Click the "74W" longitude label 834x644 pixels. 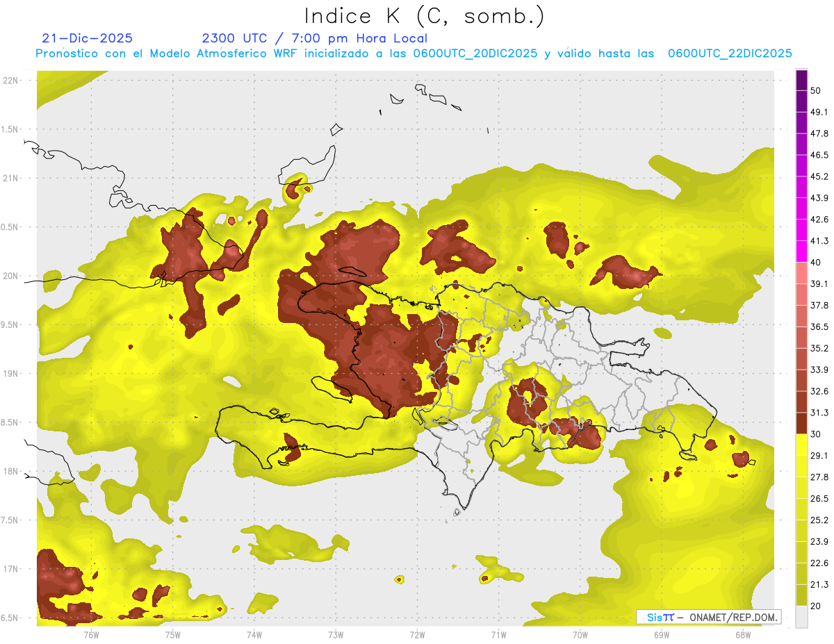254,635
